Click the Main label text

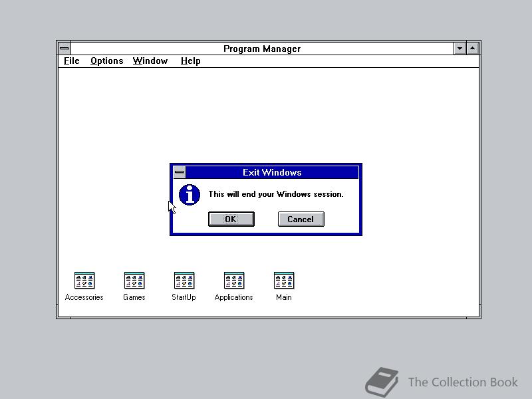[x=284, y=297]
